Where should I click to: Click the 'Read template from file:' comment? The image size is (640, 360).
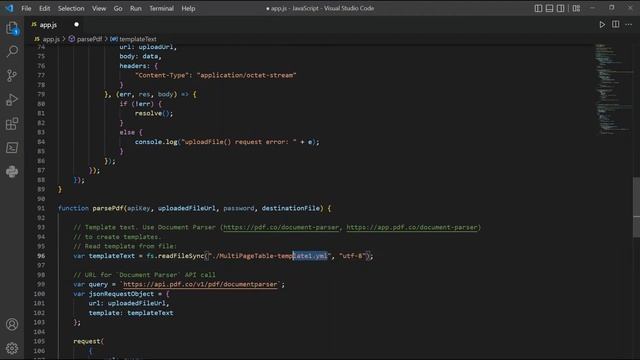point(125,246)
